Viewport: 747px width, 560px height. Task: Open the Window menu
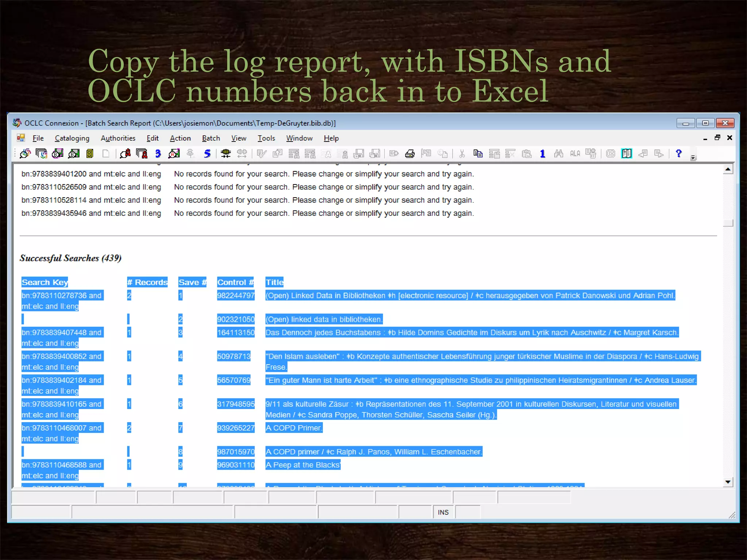[x=299, y=138]
